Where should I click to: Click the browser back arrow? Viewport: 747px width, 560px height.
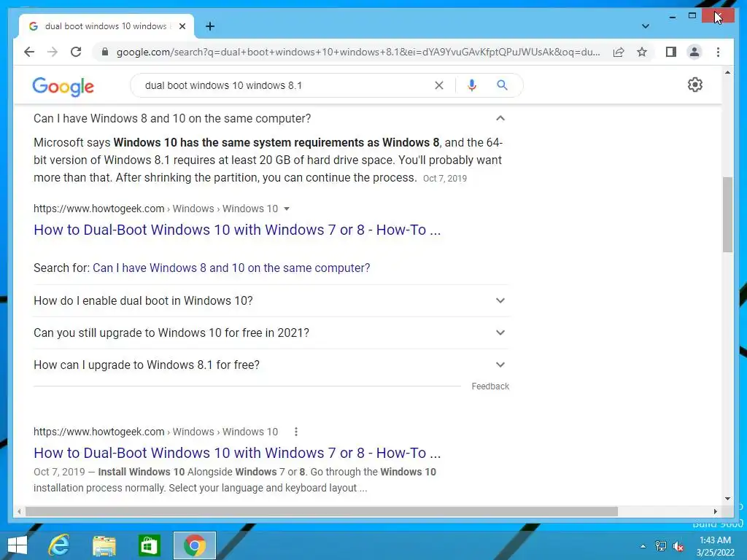point(29,52)
